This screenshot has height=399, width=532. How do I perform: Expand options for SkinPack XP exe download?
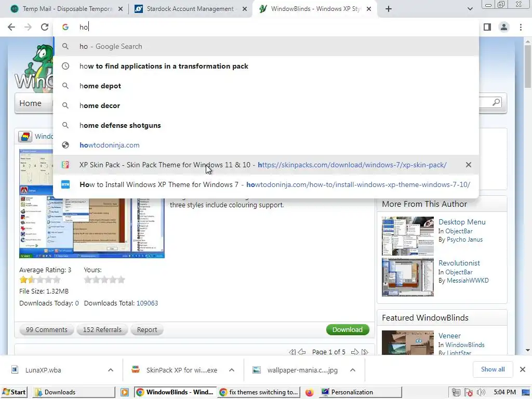coord(232,370)
